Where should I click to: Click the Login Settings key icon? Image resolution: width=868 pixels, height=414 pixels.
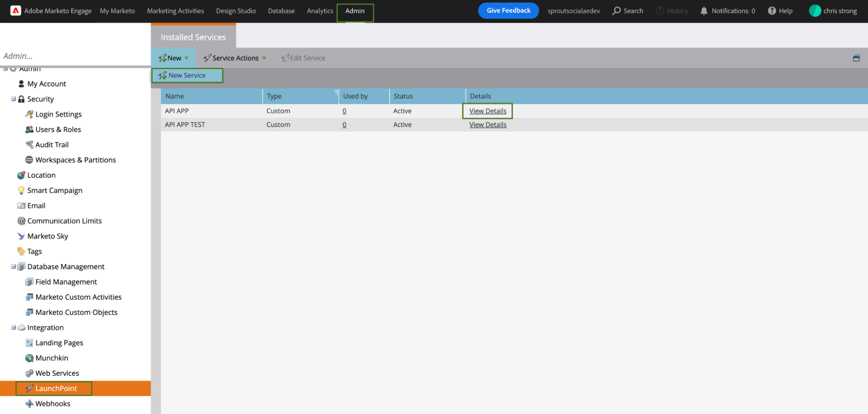29,114
